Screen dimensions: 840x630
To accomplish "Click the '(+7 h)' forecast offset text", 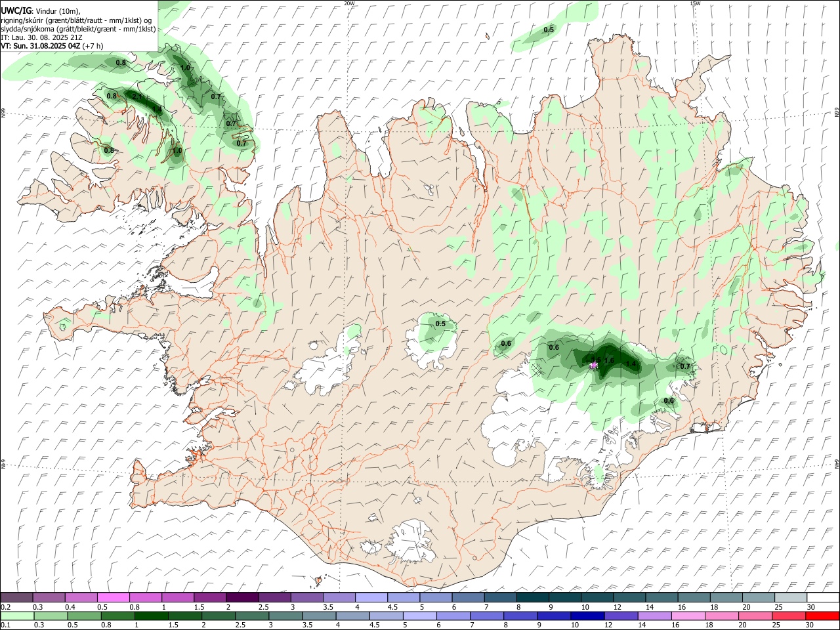I will 94,46.
